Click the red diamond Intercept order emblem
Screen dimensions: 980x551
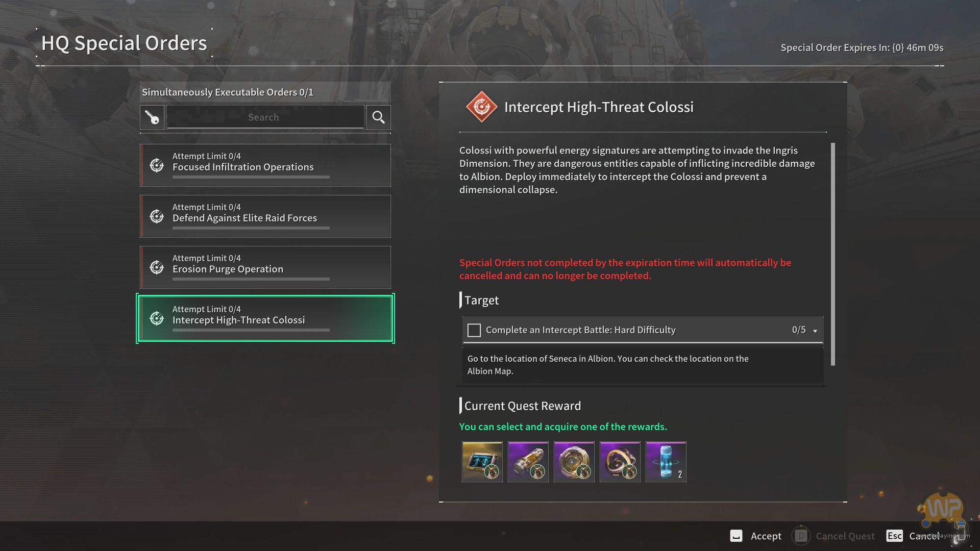point(481,107)
